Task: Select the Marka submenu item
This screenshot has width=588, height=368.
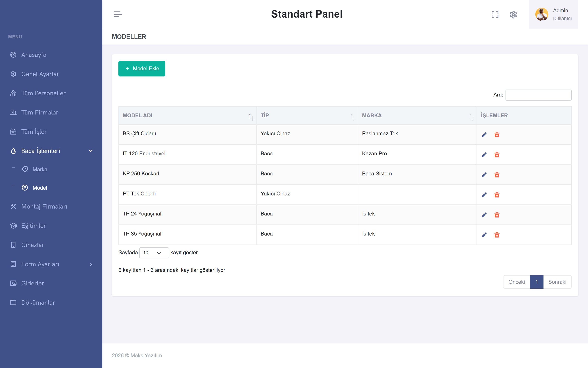Action: coord(40,169)
